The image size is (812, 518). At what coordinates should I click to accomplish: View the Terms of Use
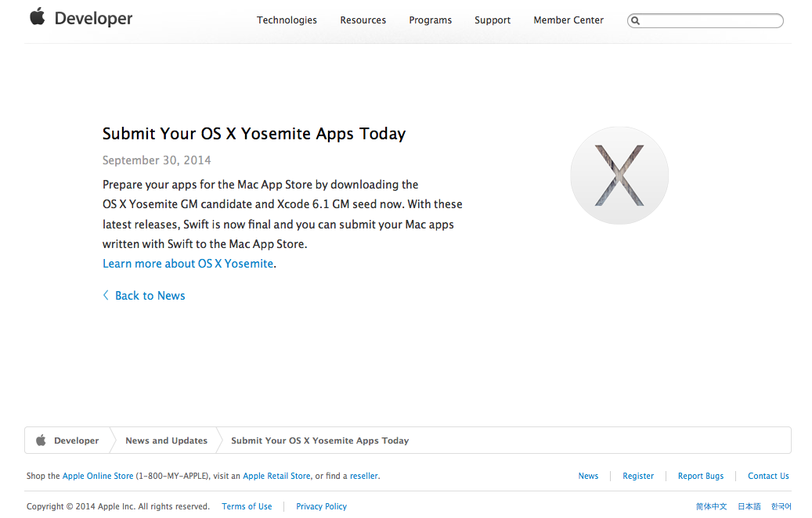pyautogui.click(x=247, y=506)
